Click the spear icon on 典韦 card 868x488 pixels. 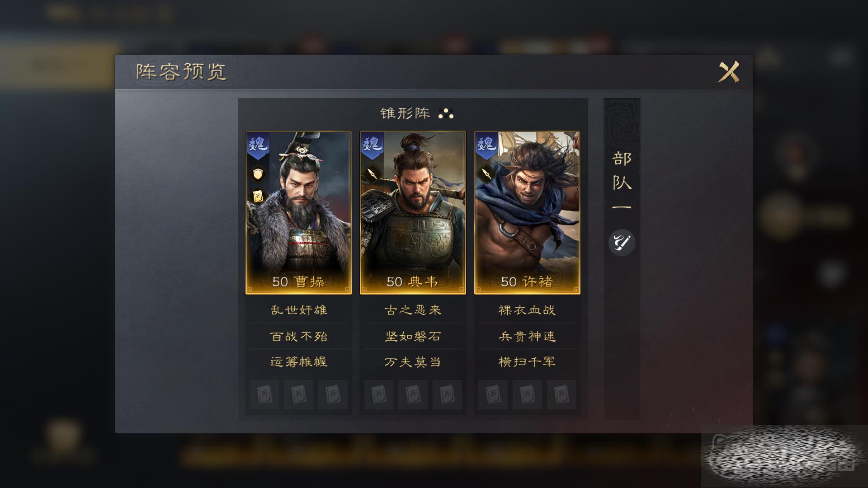[372, 173]
